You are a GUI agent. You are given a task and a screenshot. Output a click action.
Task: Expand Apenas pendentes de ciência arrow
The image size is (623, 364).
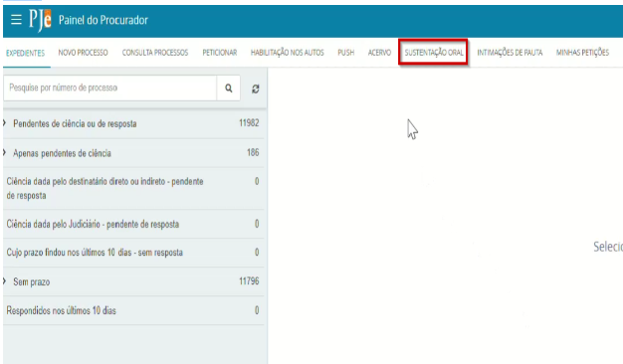point(4,152)
